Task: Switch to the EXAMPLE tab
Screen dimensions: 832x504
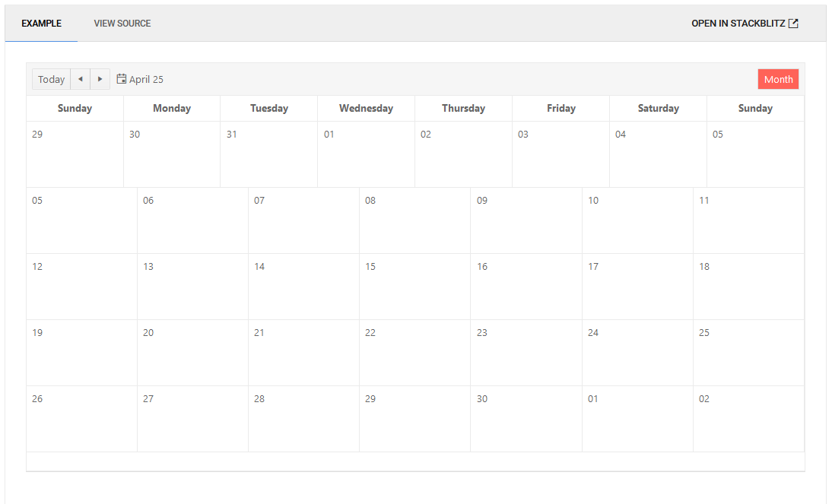Action: [40, 23]
